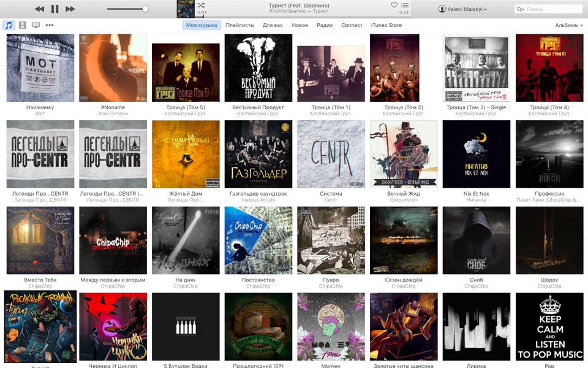Open the Троица (Том 3) - Single cover

pos(477,67)
